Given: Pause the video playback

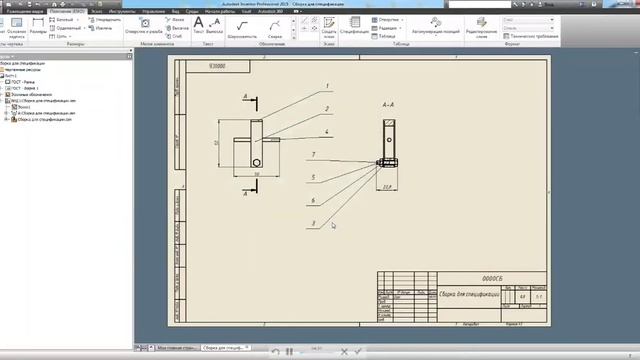Looking at the screenshot, I should click(289, 351).
